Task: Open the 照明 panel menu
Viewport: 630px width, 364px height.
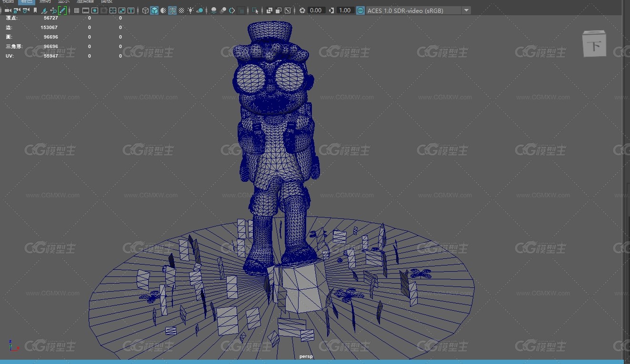Action: click(45, 1)
